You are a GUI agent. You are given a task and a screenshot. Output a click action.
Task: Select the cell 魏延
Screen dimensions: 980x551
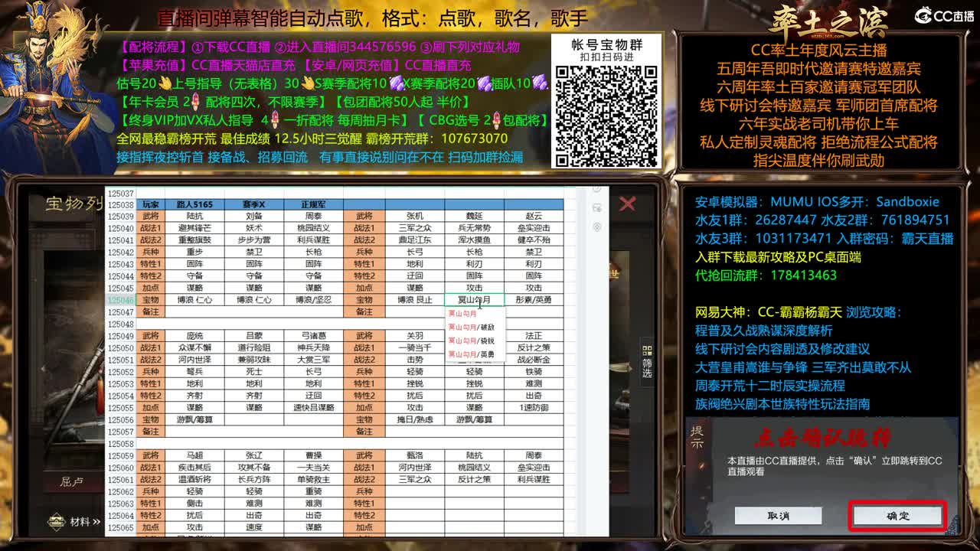point(475,217)
